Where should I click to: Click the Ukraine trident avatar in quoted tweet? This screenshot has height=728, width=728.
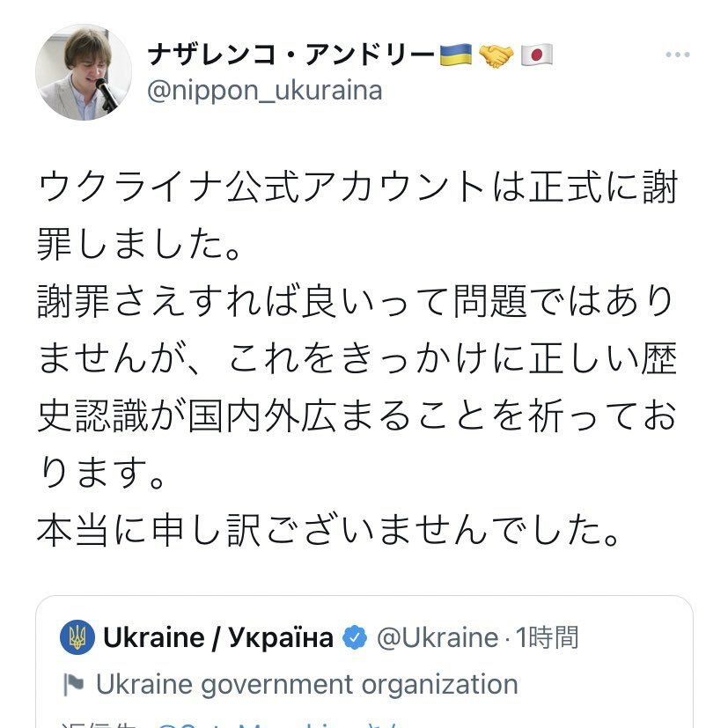77,637
